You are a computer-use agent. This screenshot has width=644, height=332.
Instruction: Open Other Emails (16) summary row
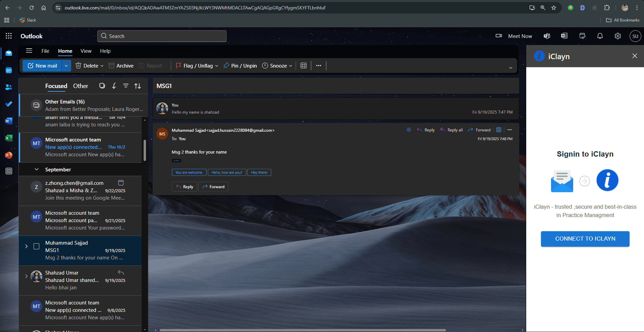[x=84, y=105]
